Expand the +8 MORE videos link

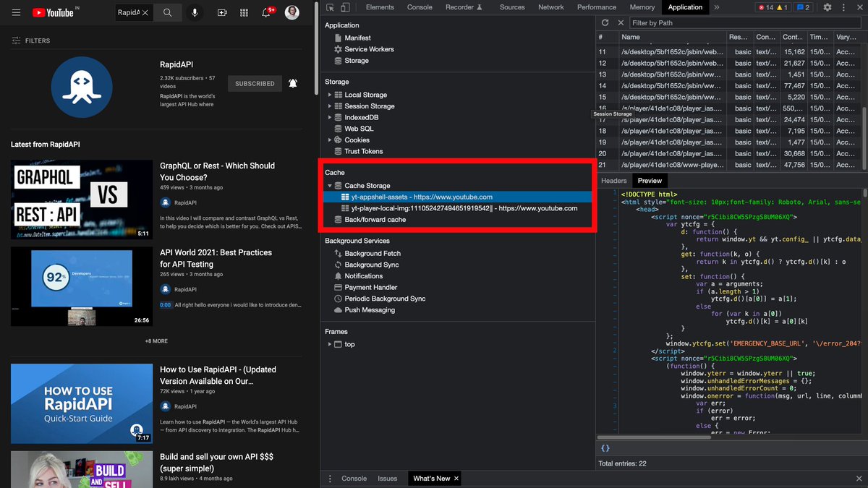coord(156,341)
